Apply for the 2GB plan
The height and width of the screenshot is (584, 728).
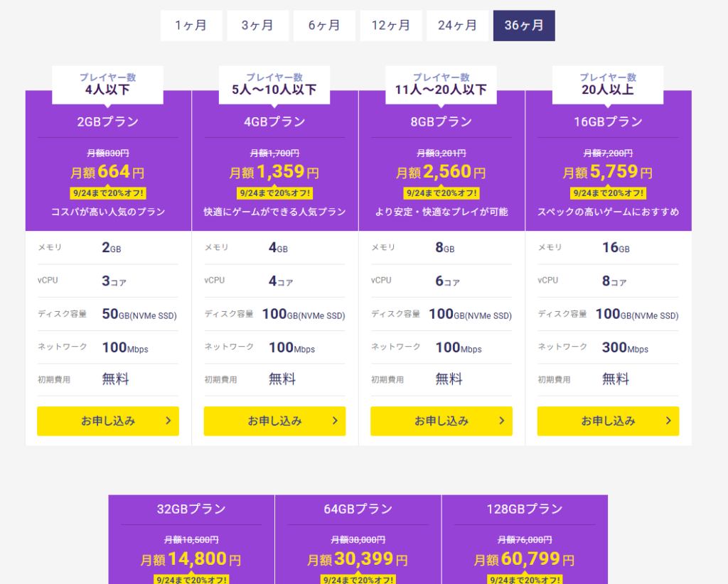coord(108,421)
